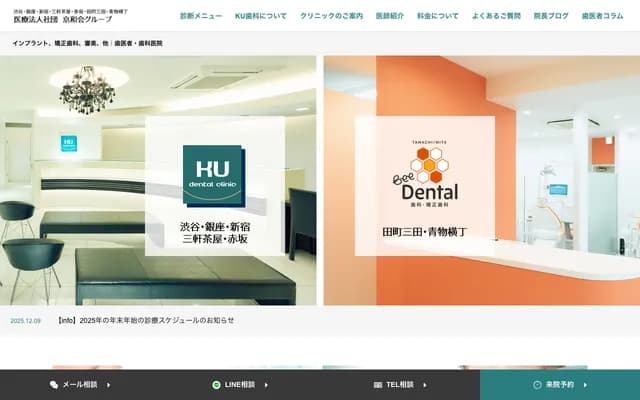Click the KU dental clinic logo icon
This screenshot has height=400, width=640.
pyautogui.click(x=214, y=176)
